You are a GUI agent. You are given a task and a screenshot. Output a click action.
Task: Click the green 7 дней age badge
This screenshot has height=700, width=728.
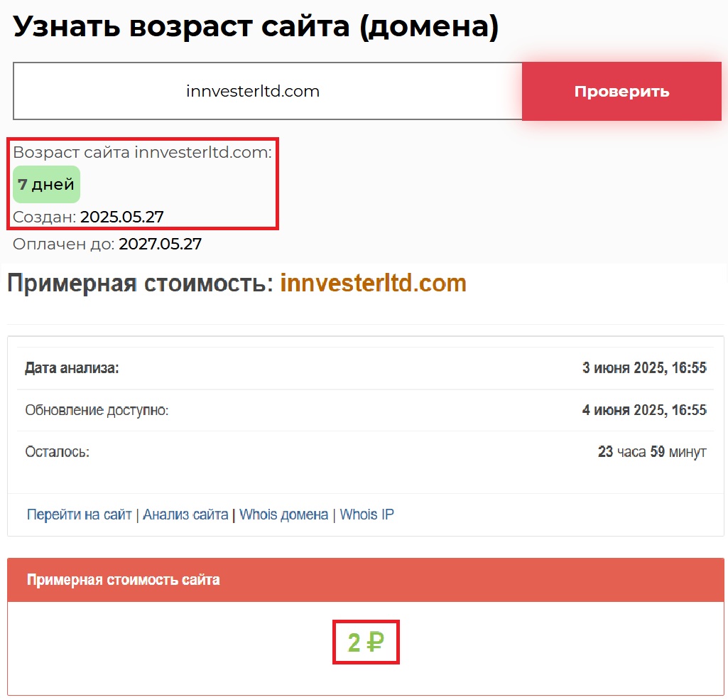tap(46, 185)
